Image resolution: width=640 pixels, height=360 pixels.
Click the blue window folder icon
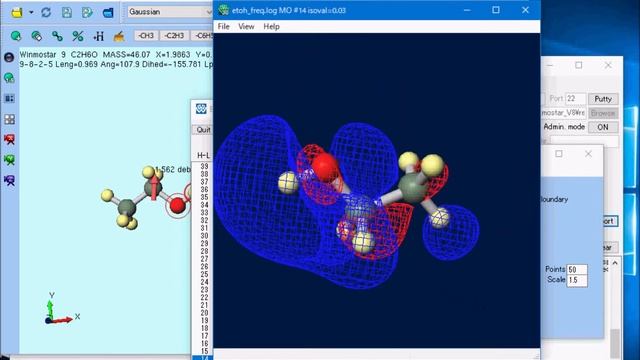tap(108, 12)
